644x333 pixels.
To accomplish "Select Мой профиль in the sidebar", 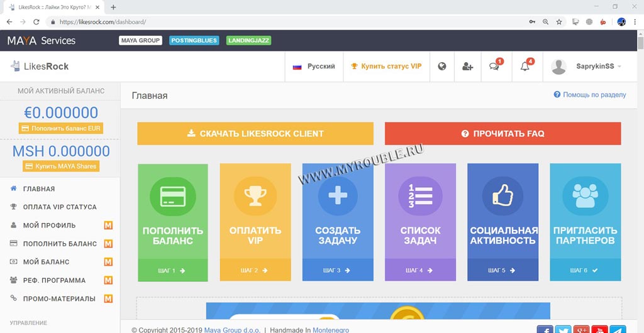I will 49,226.
